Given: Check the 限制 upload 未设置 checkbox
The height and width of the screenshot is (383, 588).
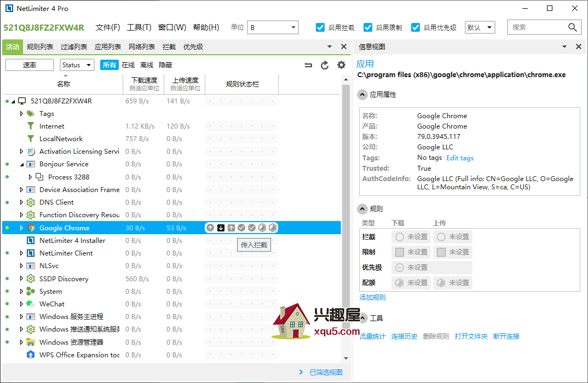Looking at the screenshot, I should [x=441, y=252].
